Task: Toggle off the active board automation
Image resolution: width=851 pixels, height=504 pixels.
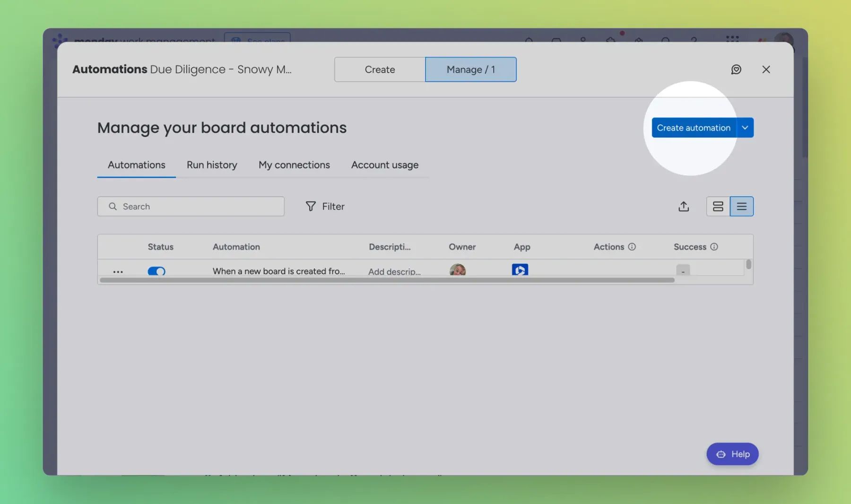Action: click(156, 271)
